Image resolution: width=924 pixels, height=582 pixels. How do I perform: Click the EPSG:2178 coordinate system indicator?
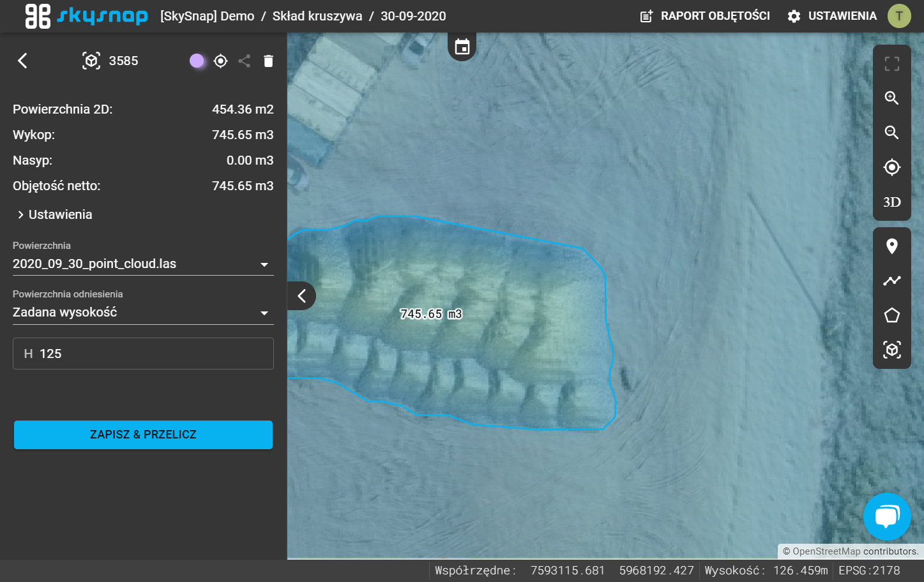point(869,571)
